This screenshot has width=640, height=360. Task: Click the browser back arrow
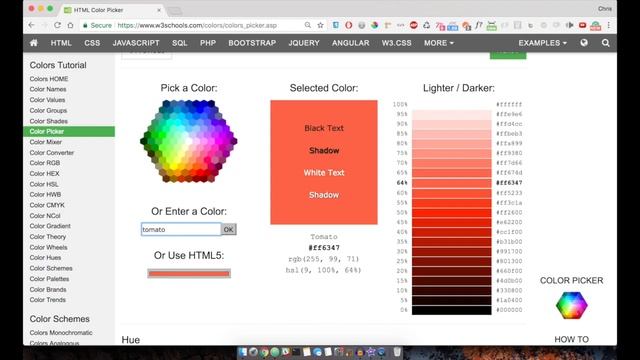(x=32, y=25)
